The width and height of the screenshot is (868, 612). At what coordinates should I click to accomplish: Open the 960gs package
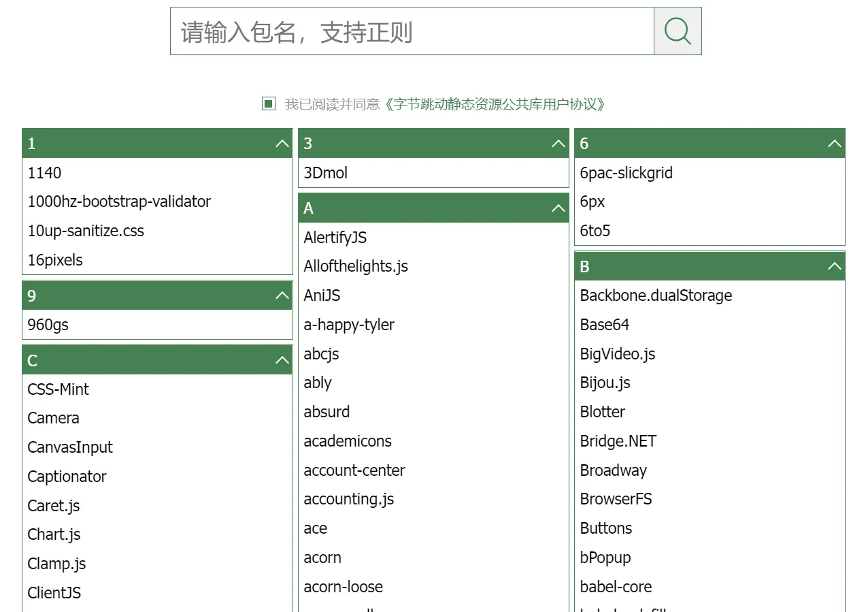pyautogui.click(x=48, y=325)
